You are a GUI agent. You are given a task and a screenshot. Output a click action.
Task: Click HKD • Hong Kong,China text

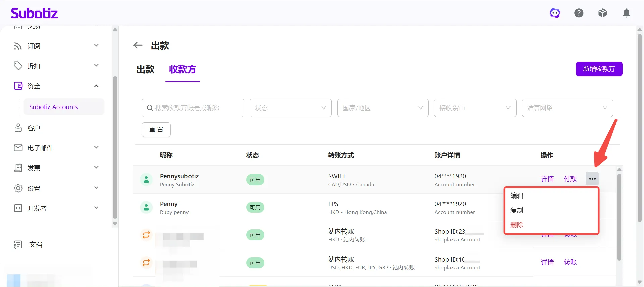358,212
